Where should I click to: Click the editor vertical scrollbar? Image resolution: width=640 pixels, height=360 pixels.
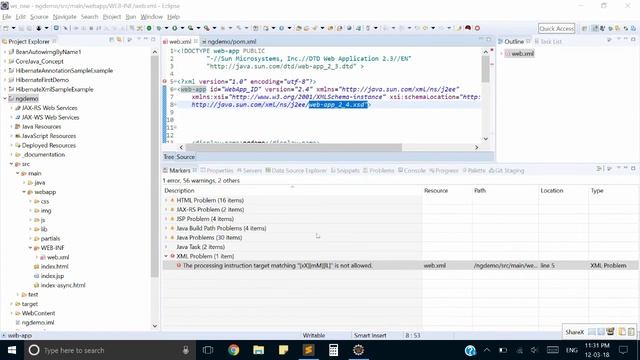coord(485,69)
